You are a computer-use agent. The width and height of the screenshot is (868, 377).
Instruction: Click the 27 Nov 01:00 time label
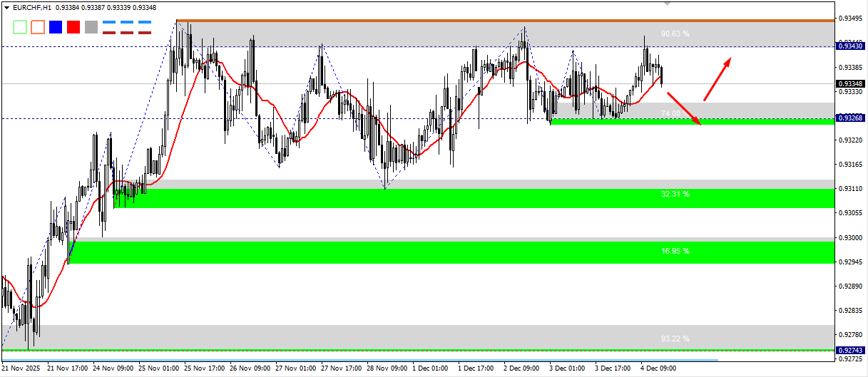tap(296, 368)
